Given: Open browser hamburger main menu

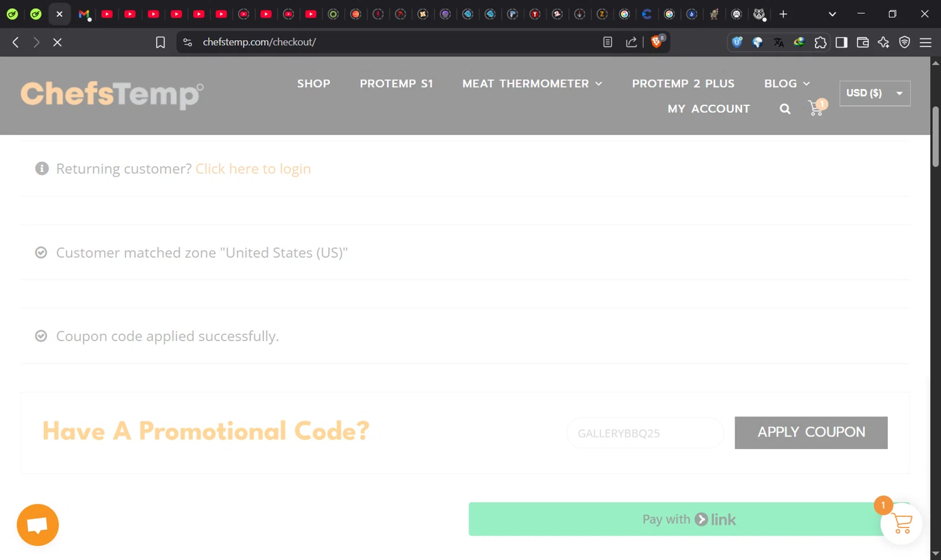Looking at the screenshot, I should [925, 42].
